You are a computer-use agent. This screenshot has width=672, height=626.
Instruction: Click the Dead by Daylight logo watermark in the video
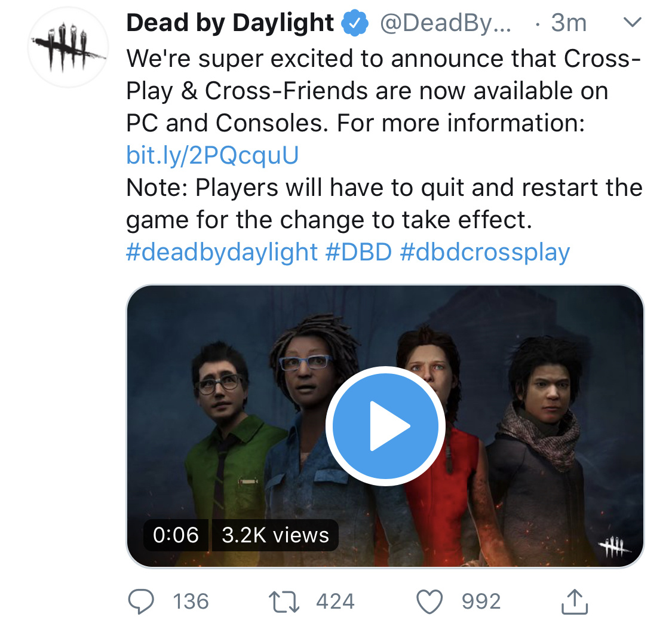coord(614,547)
